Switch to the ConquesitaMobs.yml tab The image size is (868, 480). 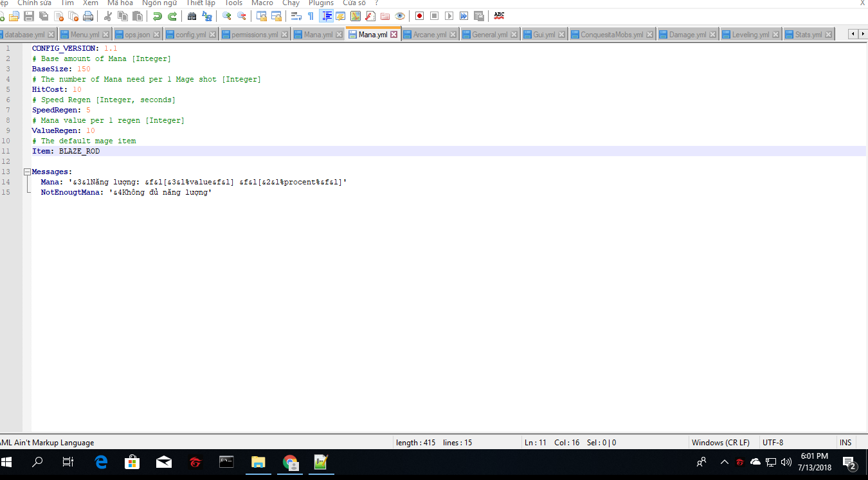click(x=611, y=35)
